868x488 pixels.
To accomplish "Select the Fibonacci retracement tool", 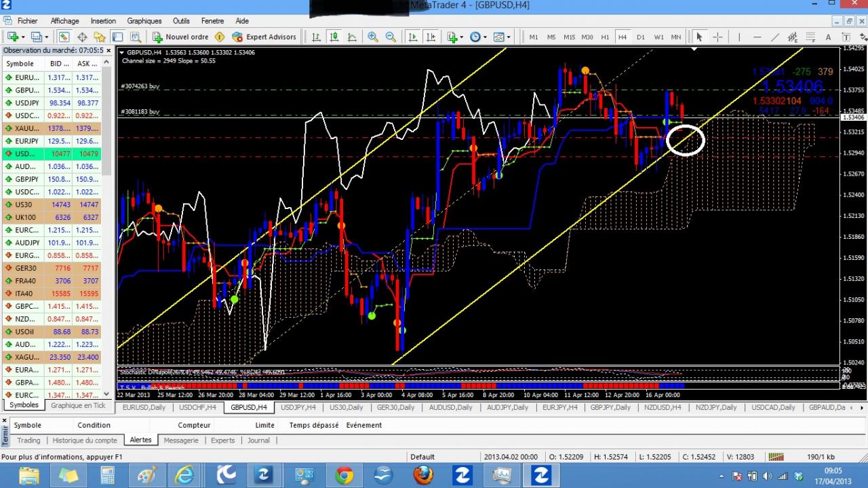I will pos(810,37).
